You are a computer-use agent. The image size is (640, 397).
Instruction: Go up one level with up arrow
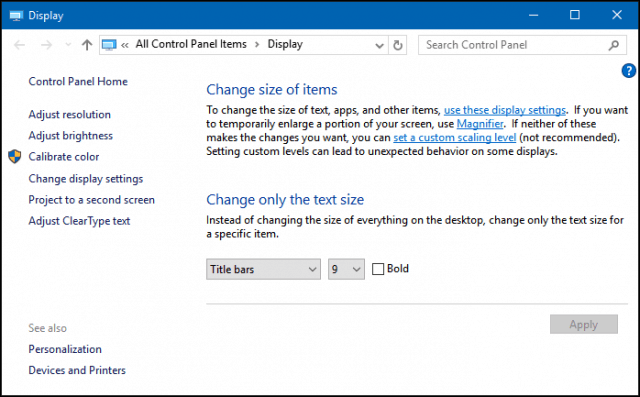tap(87, 44)
